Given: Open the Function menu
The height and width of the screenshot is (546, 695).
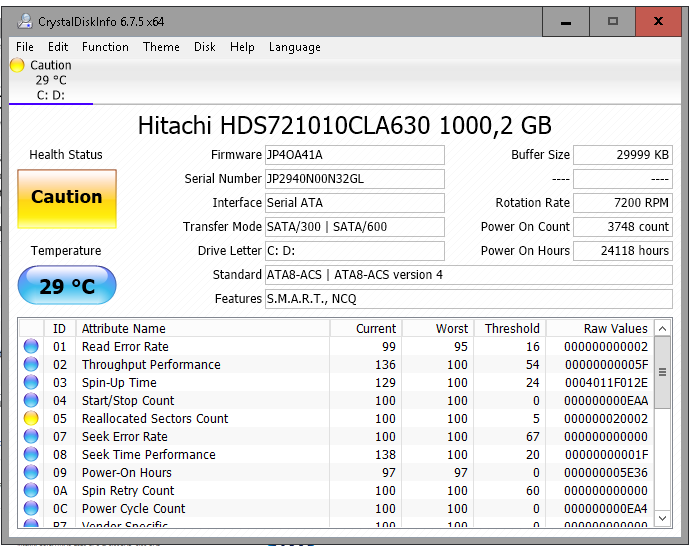Looking at the screenshot, I should [105, 47].
